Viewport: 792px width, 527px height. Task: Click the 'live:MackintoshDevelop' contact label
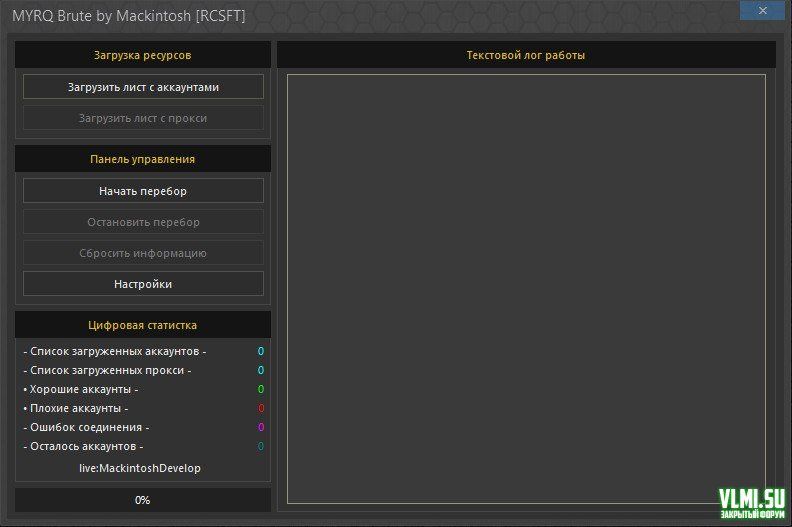point(140,468)
